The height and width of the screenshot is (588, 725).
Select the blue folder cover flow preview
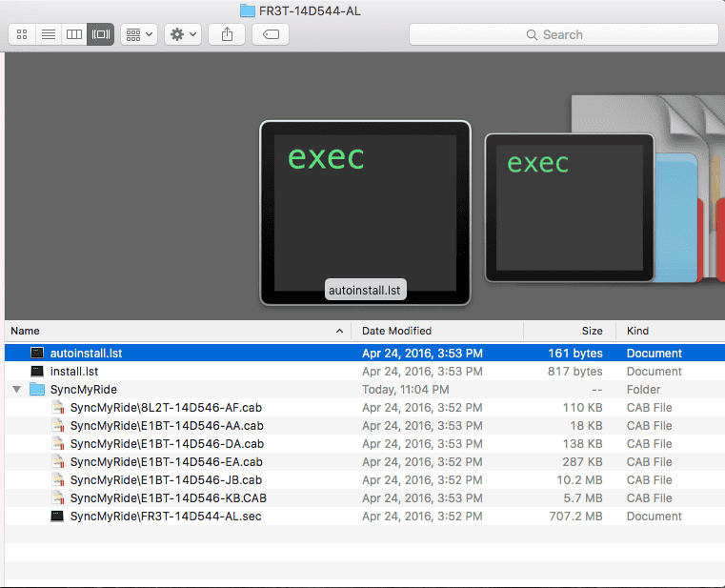676,217
